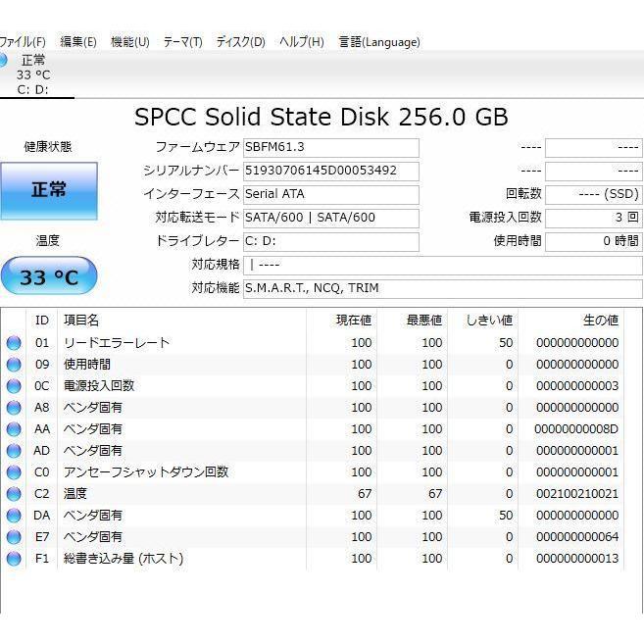Open the ディスク(D) menu
The width and height of the screenshot is (644, 644).
(240, 42)
